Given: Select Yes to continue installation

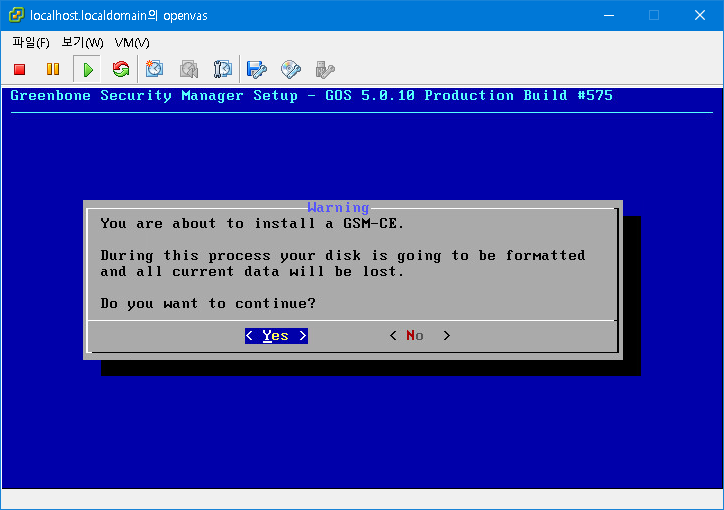Looking at the screenshot, I should 276,336.
